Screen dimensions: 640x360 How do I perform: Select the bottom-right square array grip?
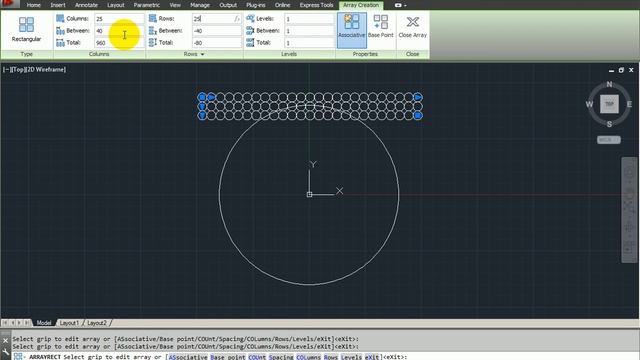(x=418, y=116)
